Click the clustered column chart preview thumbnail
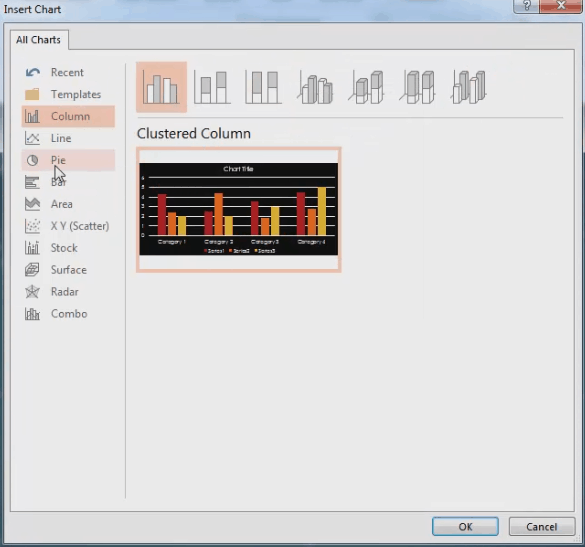 click(239, 210)
